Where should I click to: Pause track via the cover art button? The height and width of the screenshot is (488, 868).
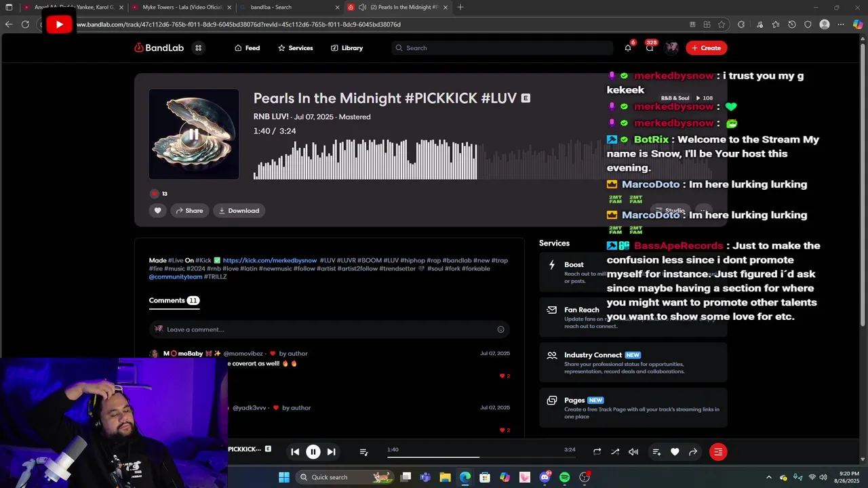click(194, 134)
